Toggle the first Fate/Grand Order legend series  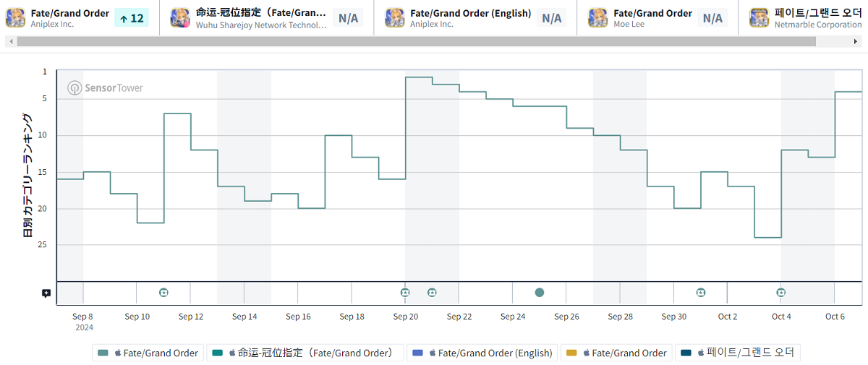tap(148, 353)
